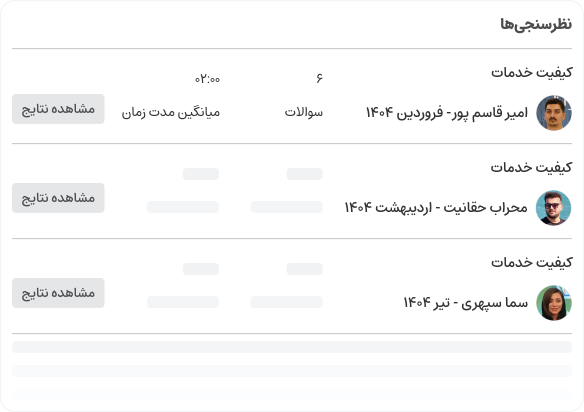Open سما سپهری - تیر ۱۴۰۴ entry
Image resolution: width=584 pixels, height=412 pixels.
(466, 302)
